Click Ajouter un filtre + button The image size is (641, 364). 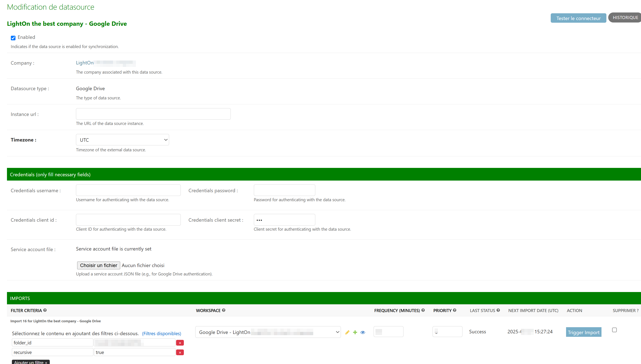point(31,362)
